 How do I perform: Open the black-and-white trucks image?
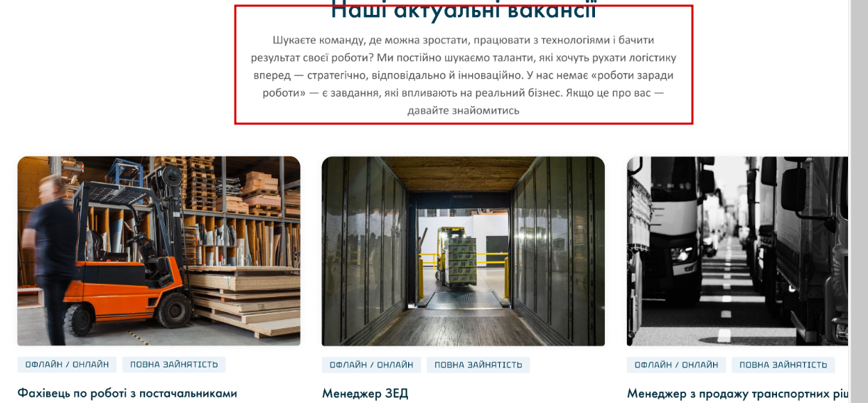[x=737, y=251]
